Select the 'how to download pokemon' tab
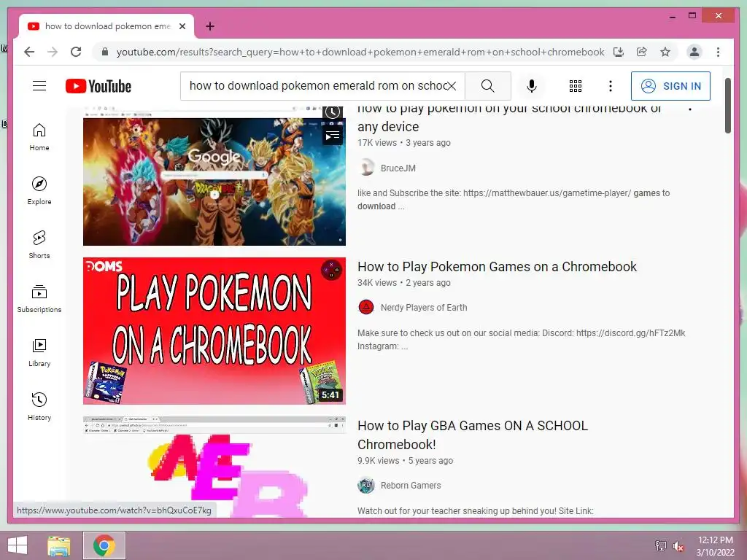The height and width of the screenshot is (560, 747). click(x=107, y=26)
